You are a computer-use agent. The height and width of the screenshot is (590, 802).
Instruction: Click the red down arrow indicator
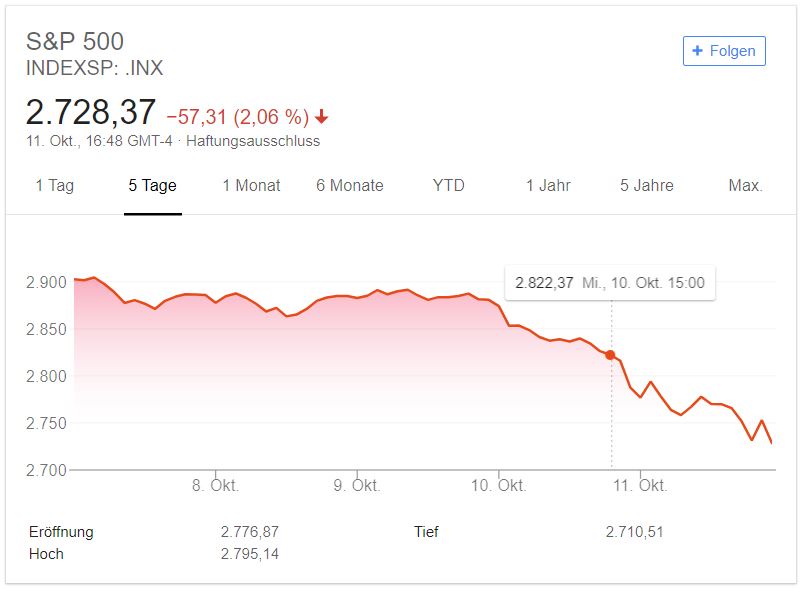coord(321,117)
